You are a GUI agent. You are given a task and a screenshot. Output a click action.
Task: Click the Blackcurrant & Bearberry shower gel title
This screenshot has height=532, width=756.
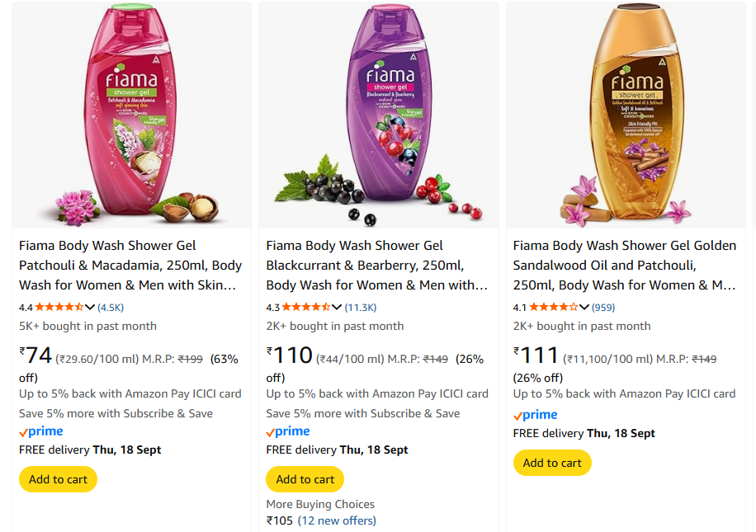point(377,266)
